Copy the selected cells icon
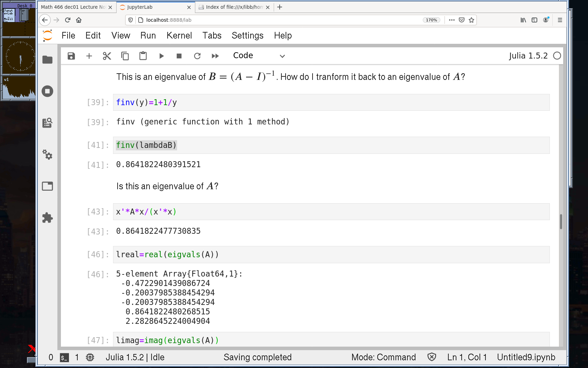 click(125, 56)
